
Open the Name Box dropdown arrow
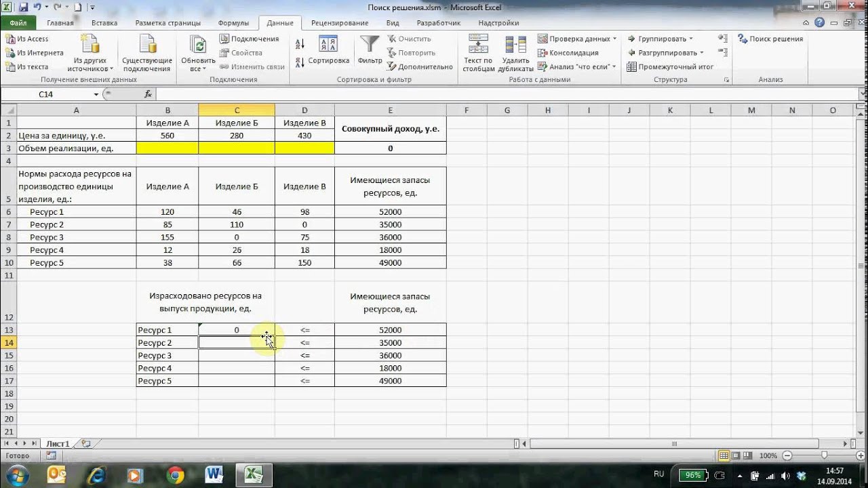[x=96, y=94]
